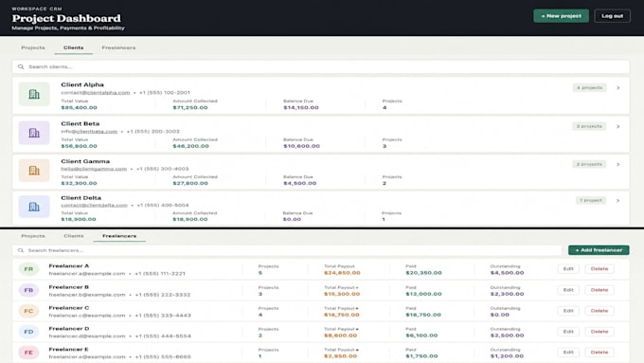644x363 pixels.
Task: Click the 3 projects badge
Action: (x=589, y=126)
